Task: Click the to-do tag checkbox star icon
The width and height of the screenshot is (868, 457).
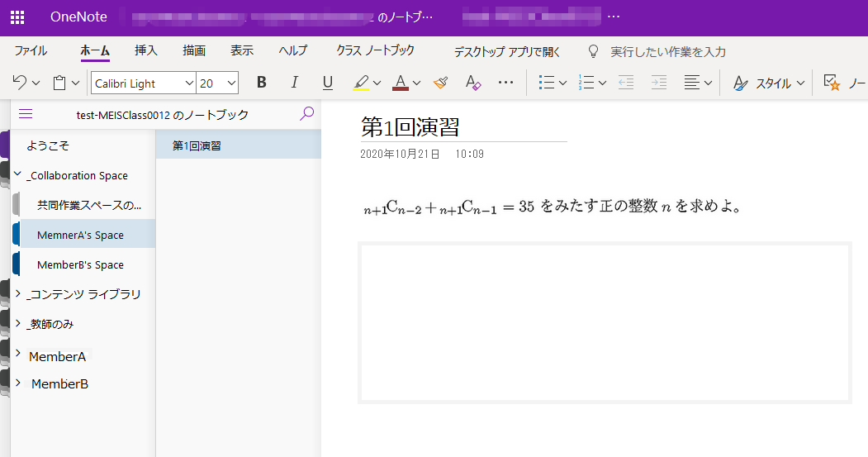Action: point(832,83)
